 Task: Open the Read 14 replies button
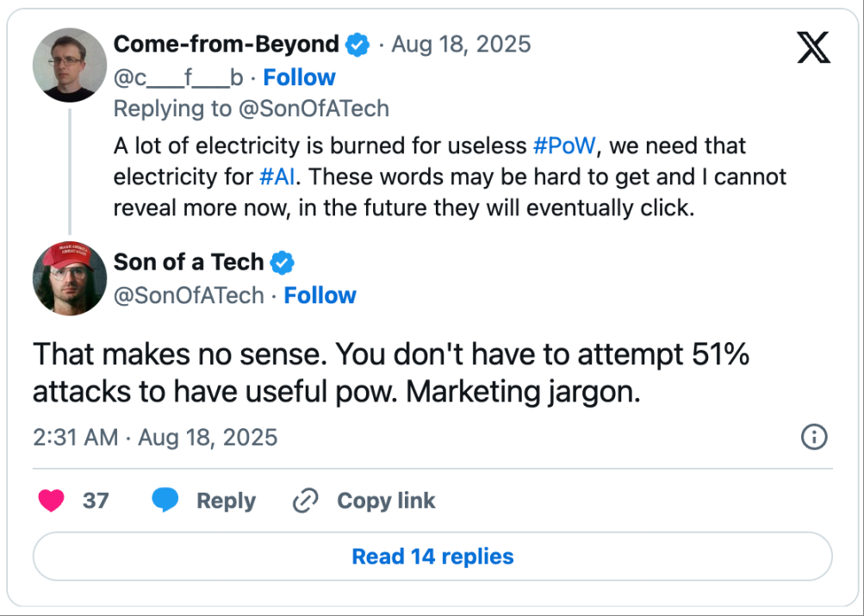[x=432, y=557]
